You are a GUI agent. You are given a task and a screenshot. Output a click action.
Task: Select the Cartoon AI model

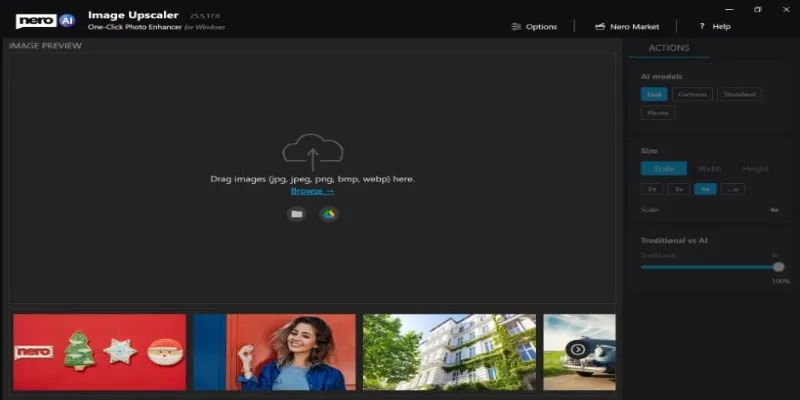click(692, 94)
